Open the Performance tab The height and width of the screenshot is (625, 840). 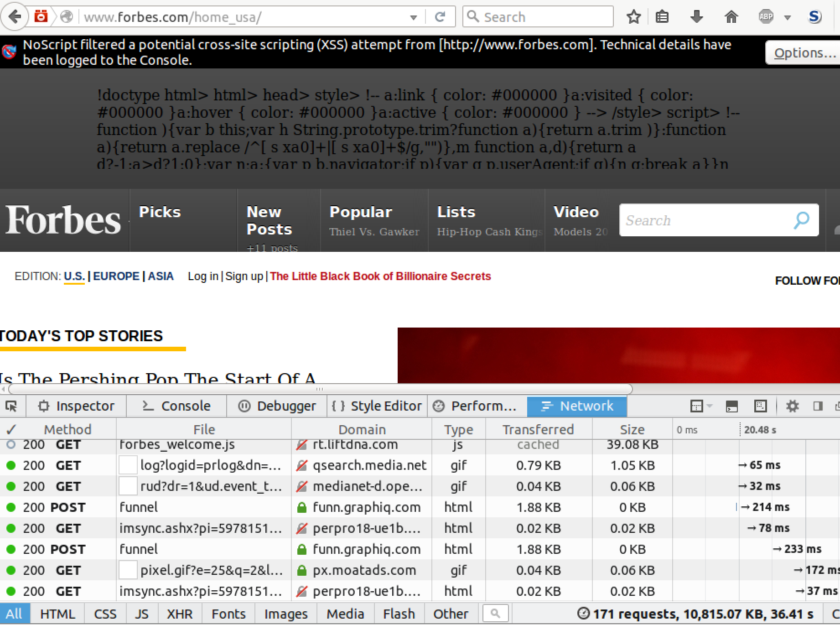[477, 406]
